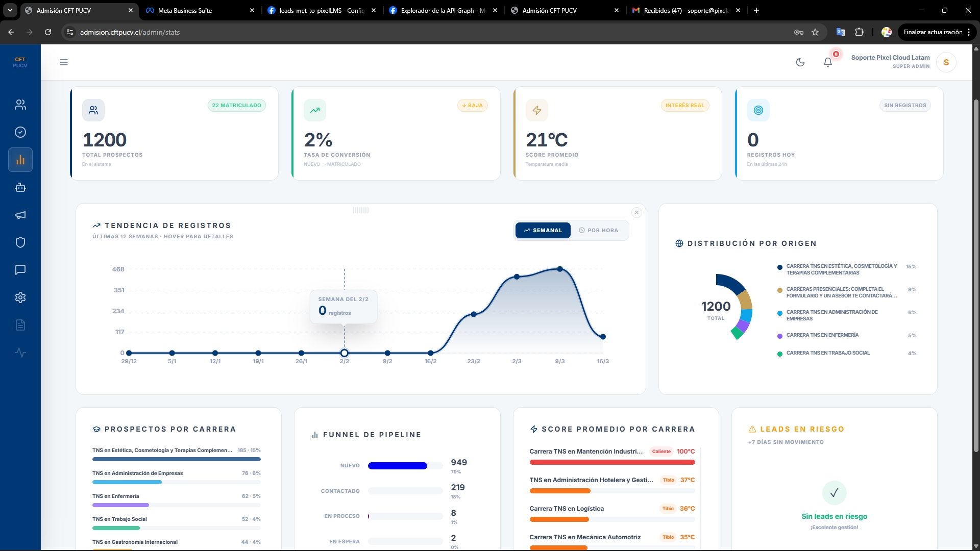980x551 pixels.
Task: Open the check-circle tasks icon in sidebar
Action: coord(20,132)
